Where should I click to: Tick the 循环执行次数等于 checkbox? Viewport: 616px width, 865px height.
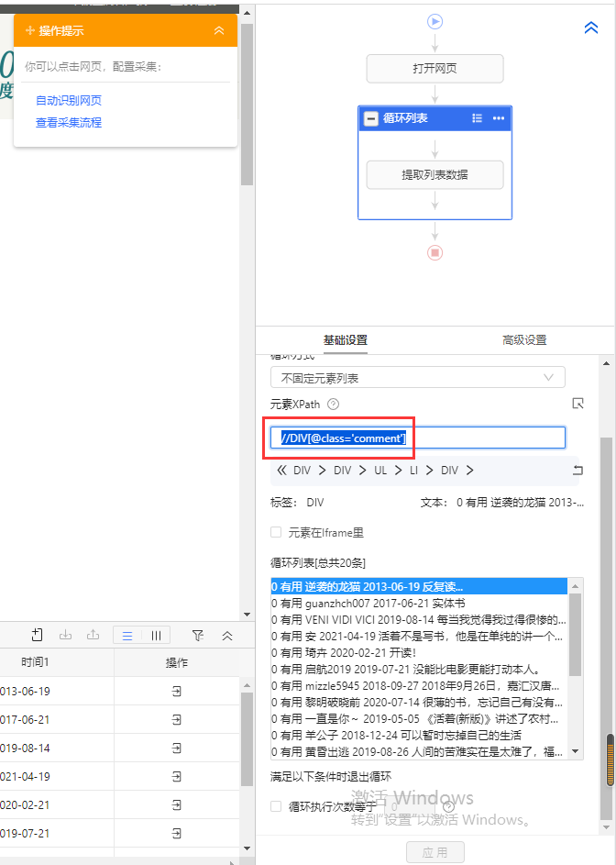[276, 807]
